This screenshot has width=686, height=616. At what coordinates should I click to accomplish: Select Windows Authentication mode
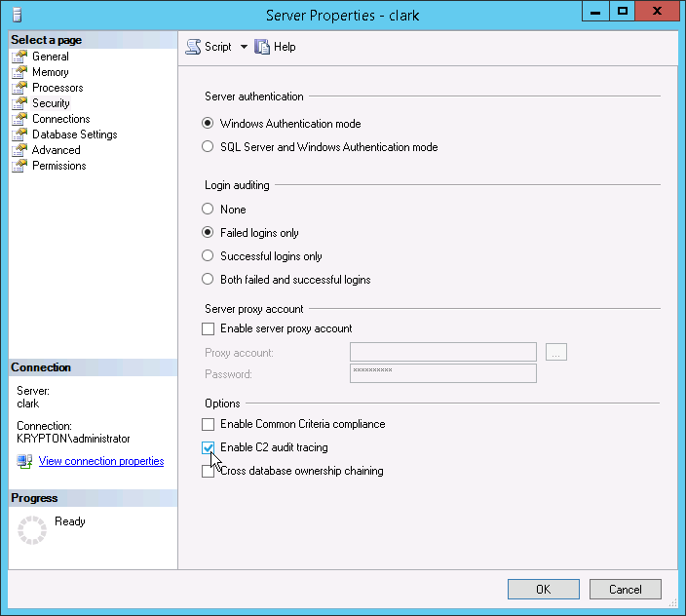pos(208,124)
